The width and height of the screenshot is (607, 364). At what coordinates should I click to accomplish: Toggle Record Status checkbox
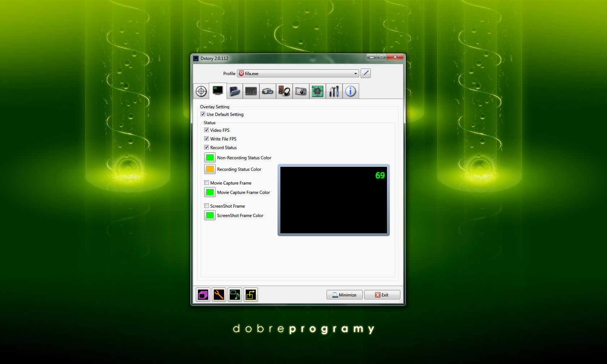click(x=206, y=147)
